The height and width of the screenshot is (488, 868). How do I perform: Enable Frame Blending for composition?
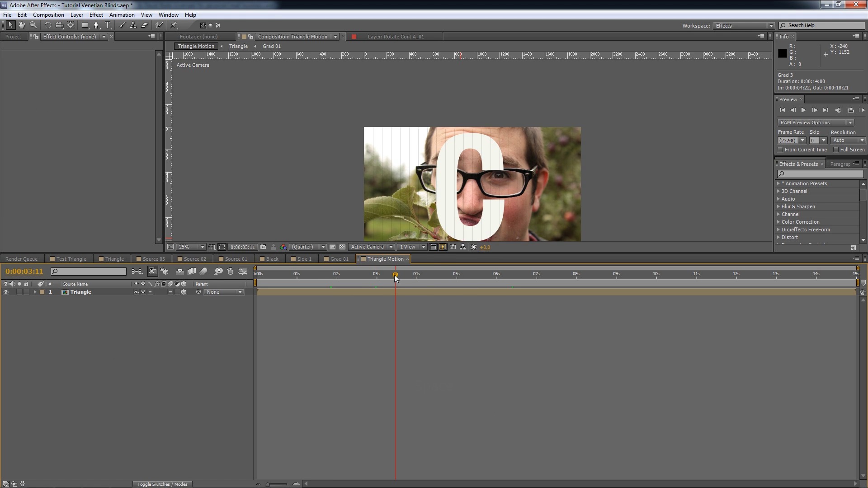(192, 272)
